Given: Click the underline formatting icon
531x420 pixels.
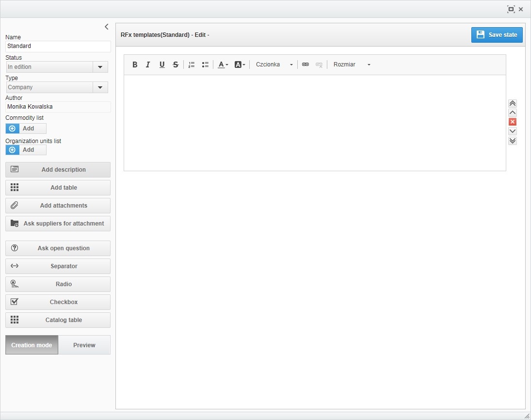Looking at the screenshot, I should tap(162, 65).
